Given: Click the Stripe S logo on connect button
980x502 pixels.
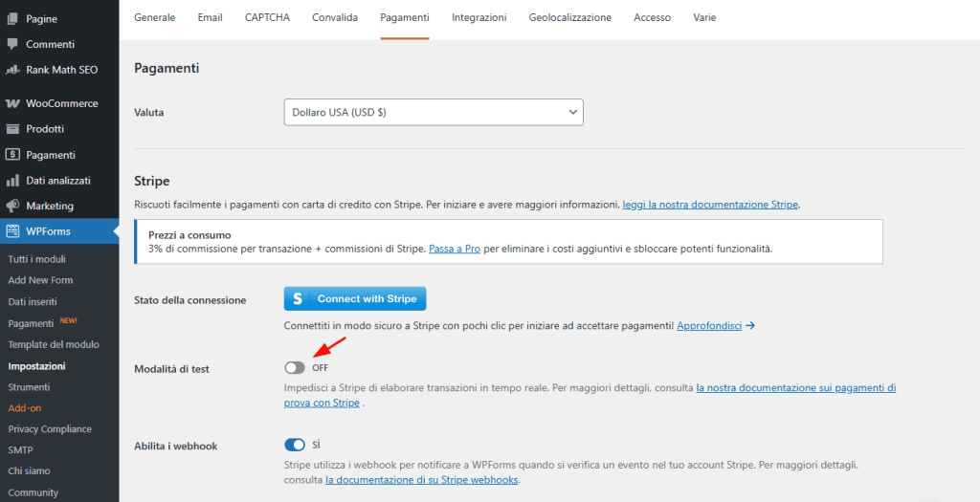Looking at the screenshot, I should pyautogui.click(x=298, y=299).
